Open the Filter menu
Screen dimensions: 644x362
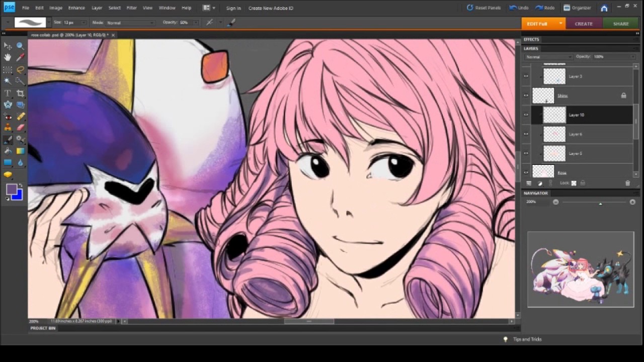coord(132,8)
